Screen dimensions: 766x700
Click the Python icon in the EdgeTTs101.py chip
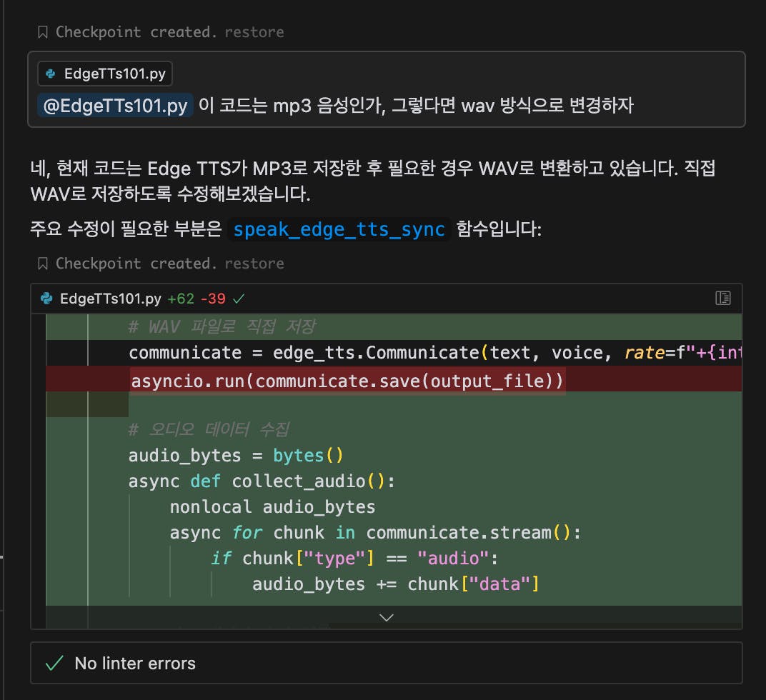[51, 74]
